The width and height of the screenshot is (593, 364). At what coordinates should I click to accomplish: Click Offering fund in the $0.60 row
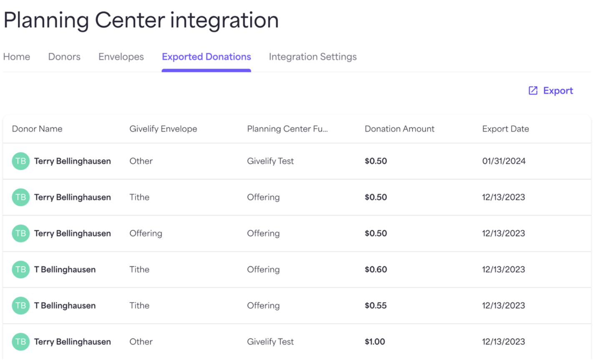pos(263,269)
